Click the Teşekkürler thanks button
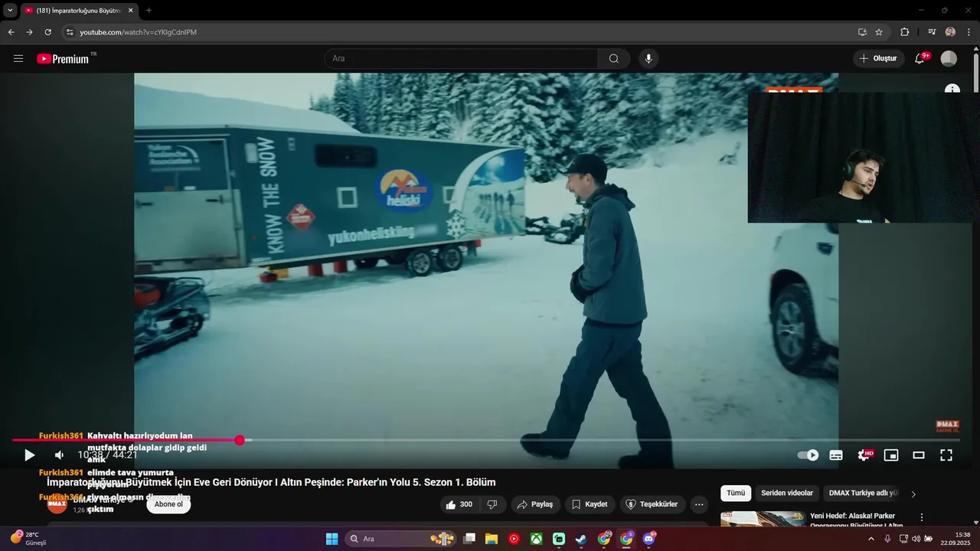The image size is (980, 551). tap(653, 504)
